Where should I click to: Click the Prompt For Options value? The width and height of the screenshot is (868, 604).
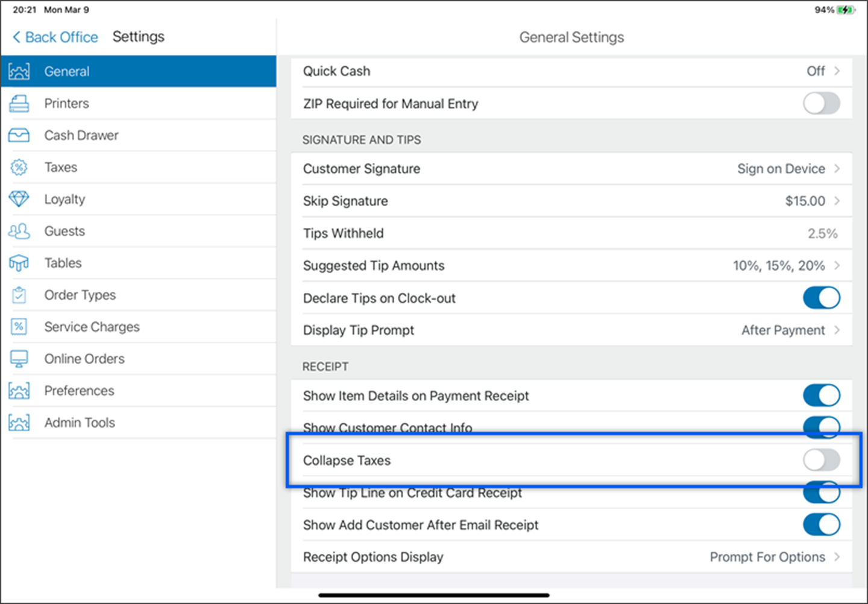pyautogui.click(x=767, y=557)
